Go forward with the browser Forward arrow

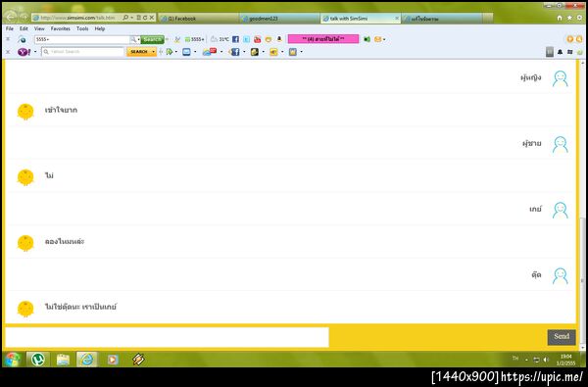click(x=24, y=18)
